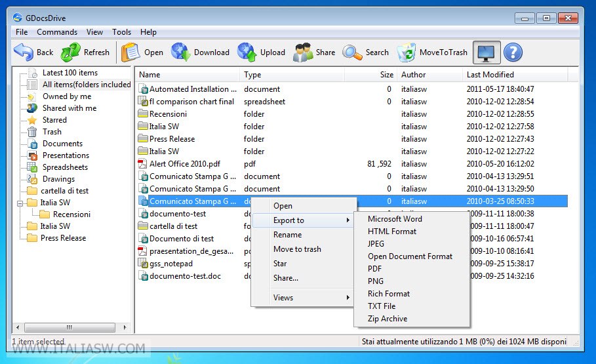Export as Zip Archive
The height and width of the screenshot is (364, 596).
[x=412, y=319]
